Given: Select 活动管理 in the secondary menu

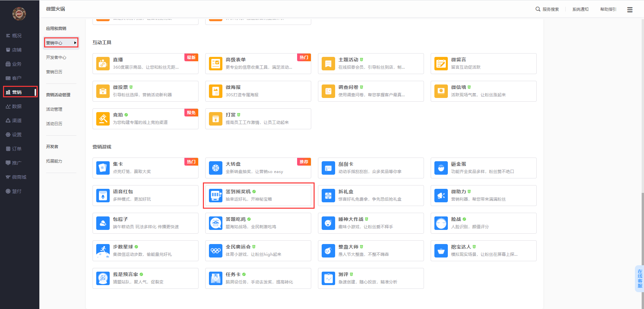Looking at the screenshot, I should click(x=54, y=109).
